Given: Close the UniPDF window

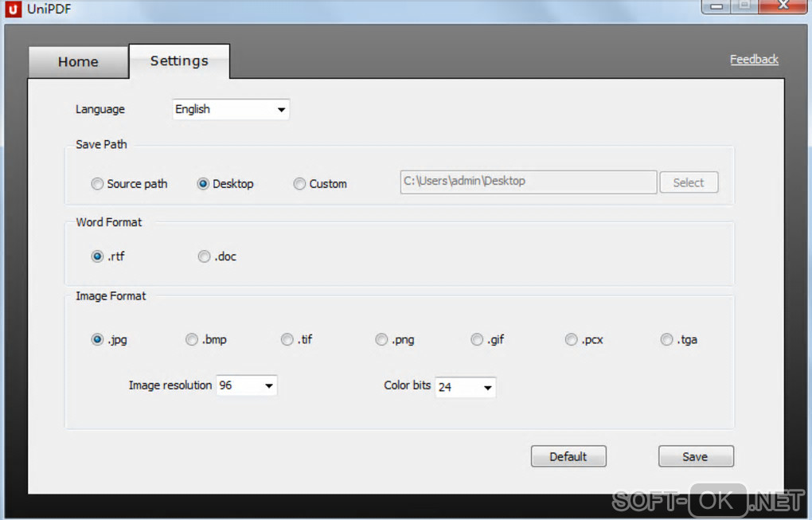Looking at the screenshot, I should point(783,6).
